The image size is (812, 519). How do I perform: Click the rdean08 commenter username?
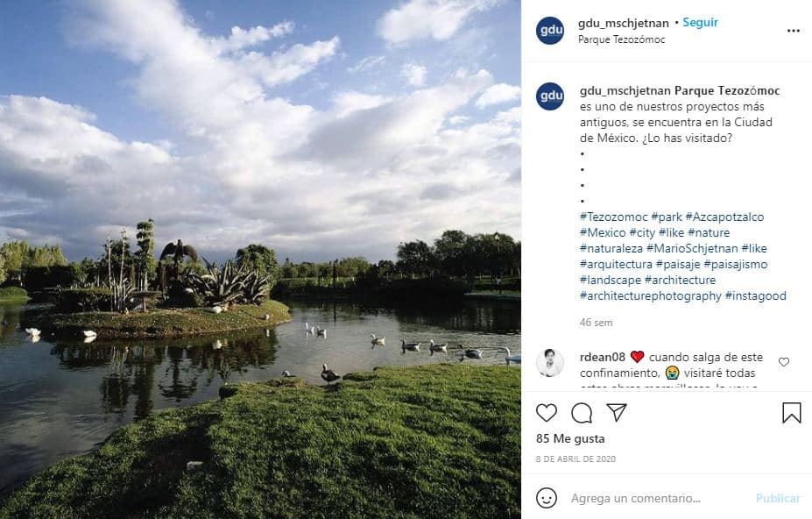tap(603, 357)
